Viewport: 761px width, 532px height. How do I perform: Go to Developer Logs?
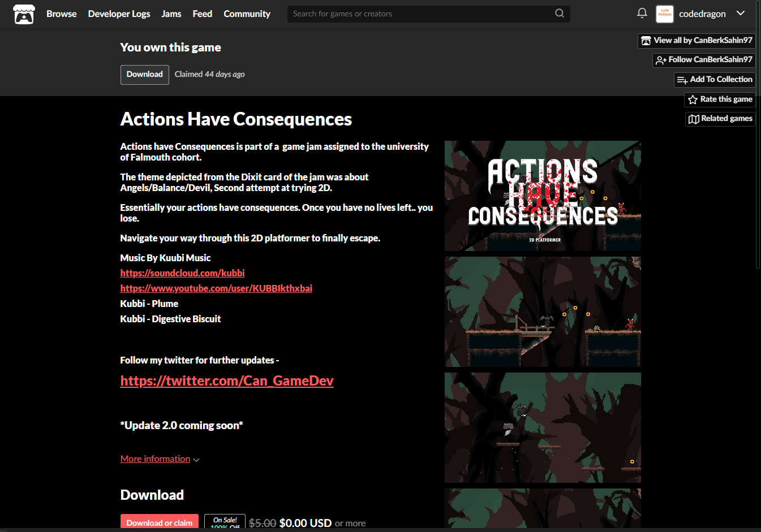(x=119, y=14)
